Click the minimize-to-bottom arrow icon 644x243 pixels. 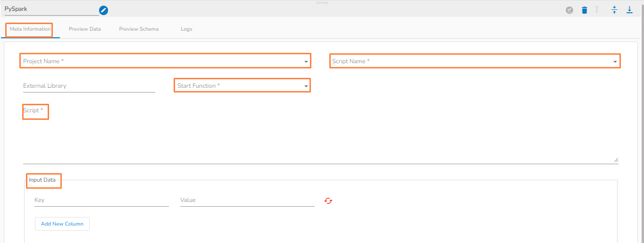coord(629,9)
